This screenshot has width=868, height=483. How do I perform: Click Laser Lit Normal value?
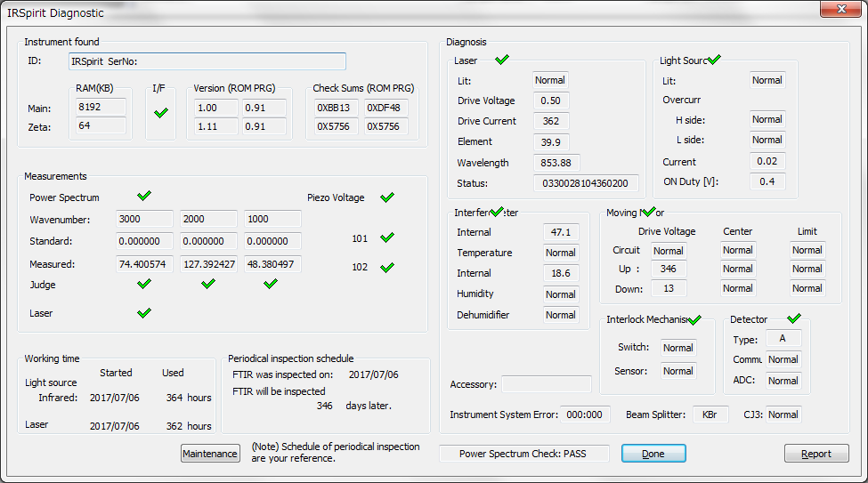tap(551, 80)
